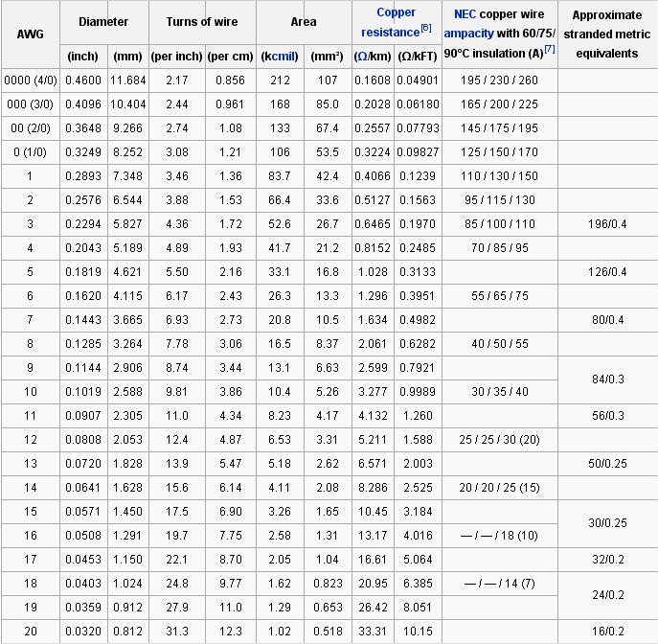Select the 0 (1/0) row label
Viewport: 658px width, 644px height.
coord(31,152)
